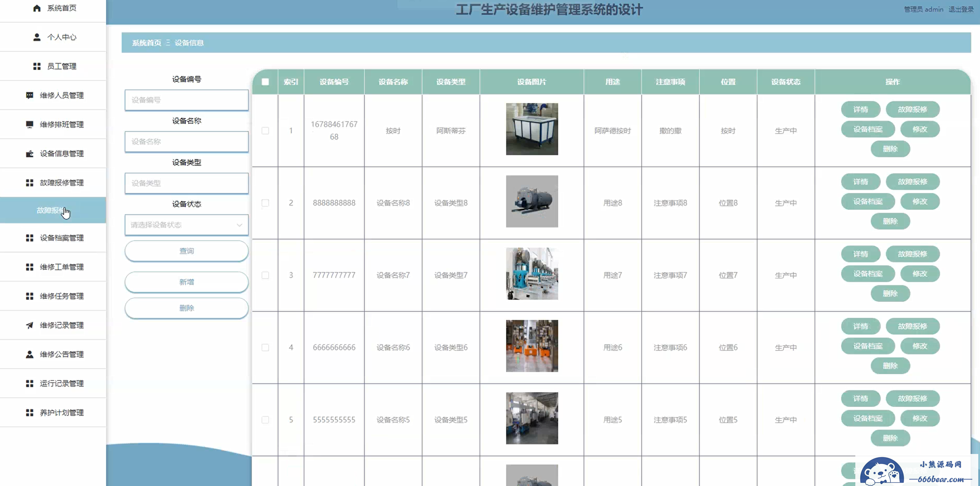Image resolution: width=980 pixels, height=486 pixels.
Task: Click the grid icon beside 维修工单管理
Action: tap(30, 267)
